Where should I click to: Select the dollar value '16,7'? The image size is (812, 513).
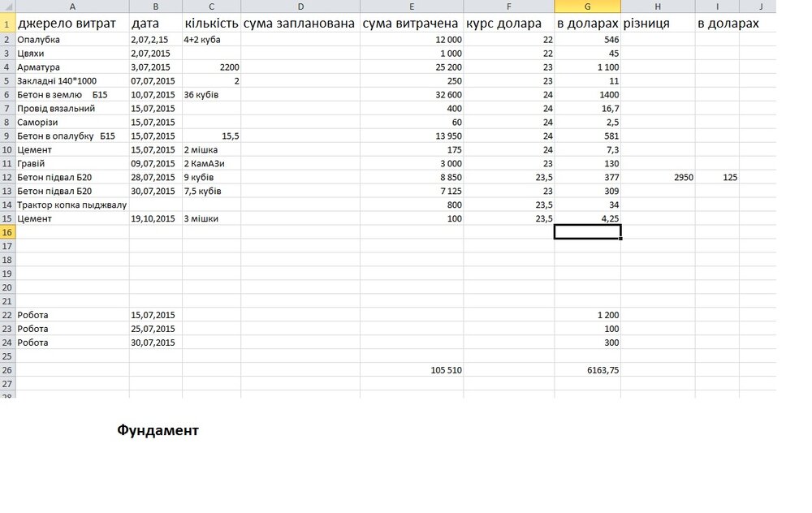[x=587, y=109]
